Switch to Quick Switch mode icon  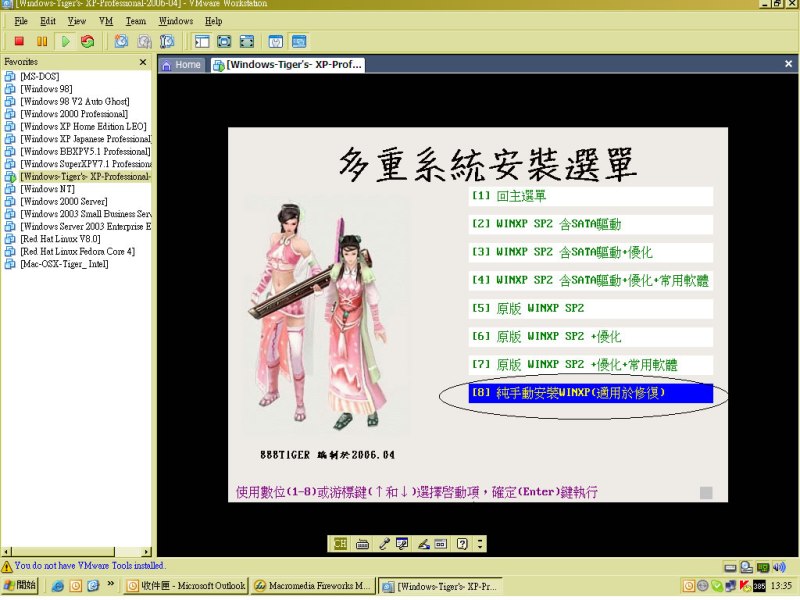(224, 41)
